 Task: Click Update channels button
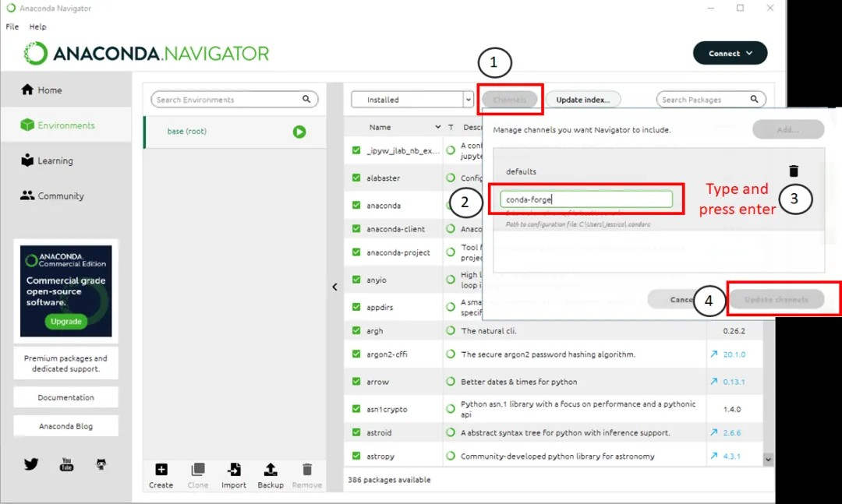pyautogui.click(x=777, y=299)
